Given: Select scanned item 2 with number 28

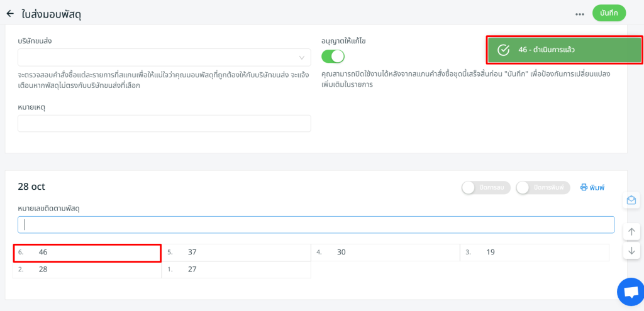Looking at the screenshot, I should 87,270.
